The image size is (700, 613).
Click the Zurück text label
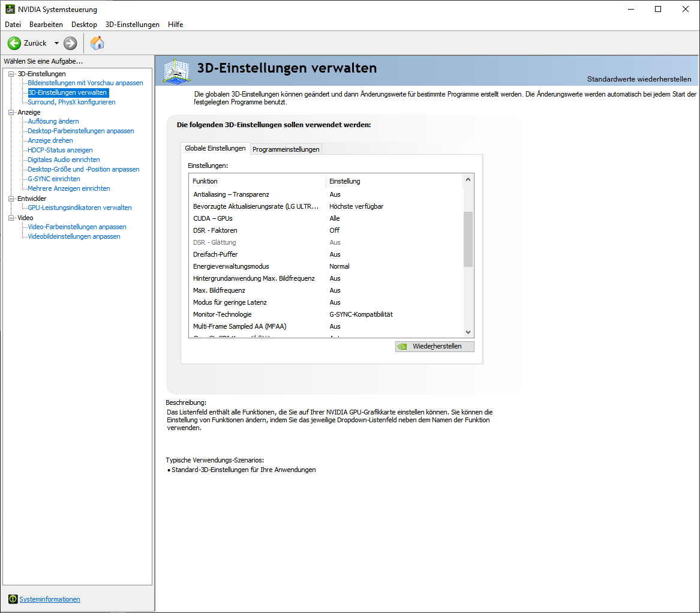(35, 43)
